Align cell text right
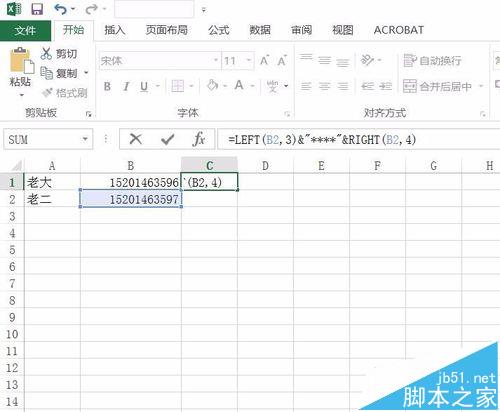This screenshot has width=500, height=412. pyautogui.click(x=343, y=86)
